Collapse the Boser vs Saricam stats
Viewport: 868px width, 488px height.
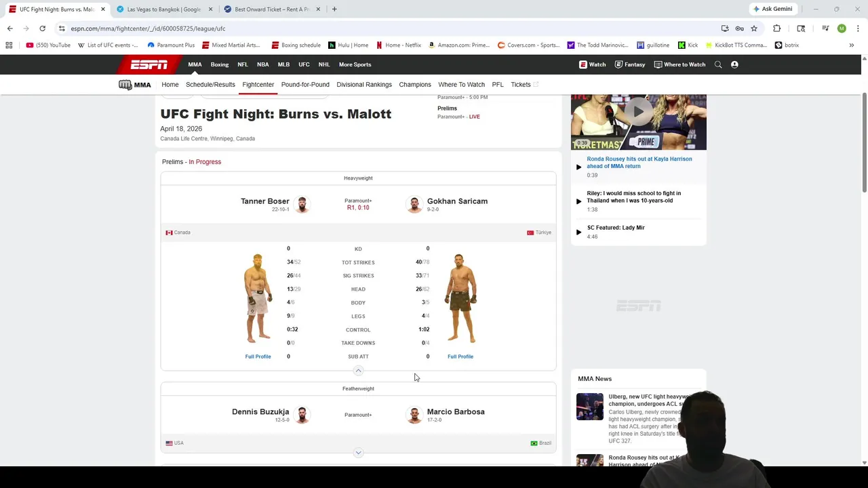click(358, 371)
